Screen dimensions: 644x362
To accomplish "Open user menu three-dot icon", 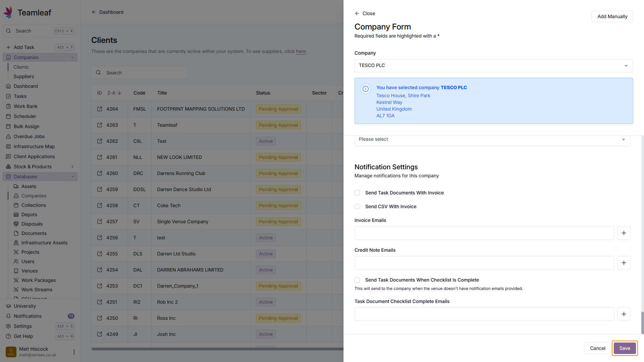I will pyautogui.click(x=74, y=352).
